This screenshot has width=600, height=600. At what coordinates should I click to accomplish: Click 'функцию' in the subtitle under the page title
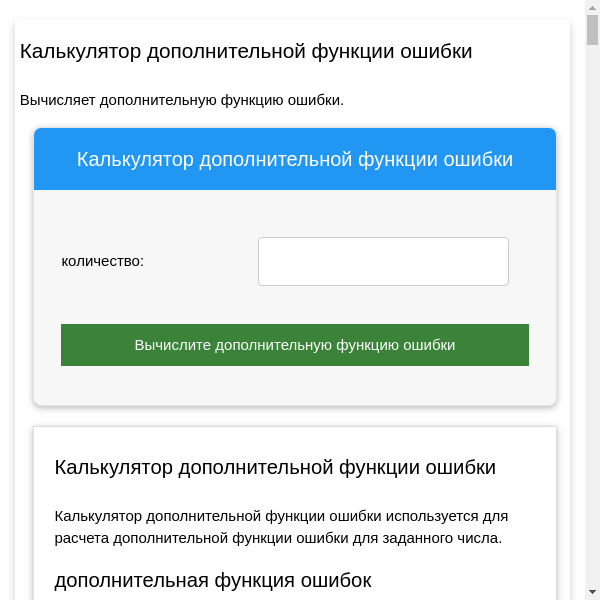point(265,100)
